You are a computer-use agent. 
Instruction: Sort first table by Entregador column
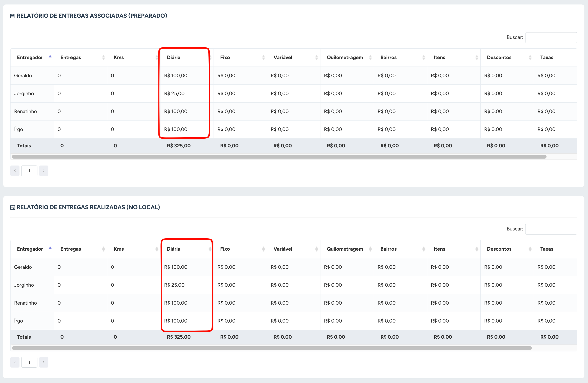coord(30,57)
